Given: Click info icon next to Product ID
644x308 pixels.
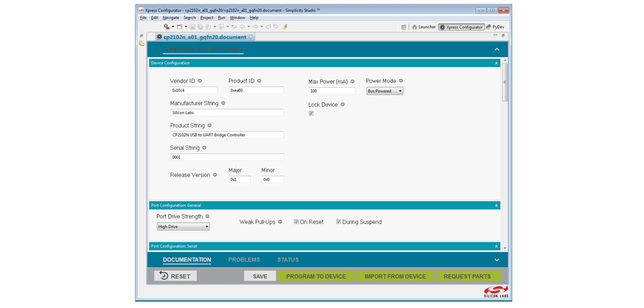Looking at the screenshot, I should point(259,81).
